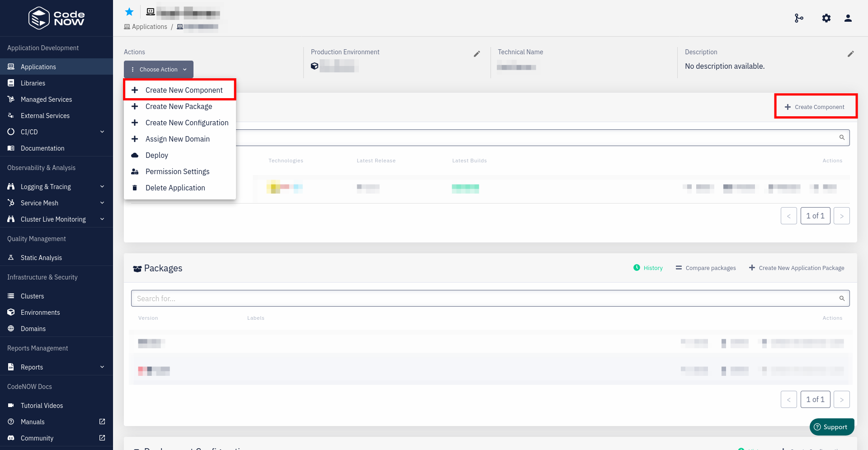Expand the CI/CD submenu chevron
Image resolution: width=868 pixels, height=450 pixels.
click(x=102, y=132)
